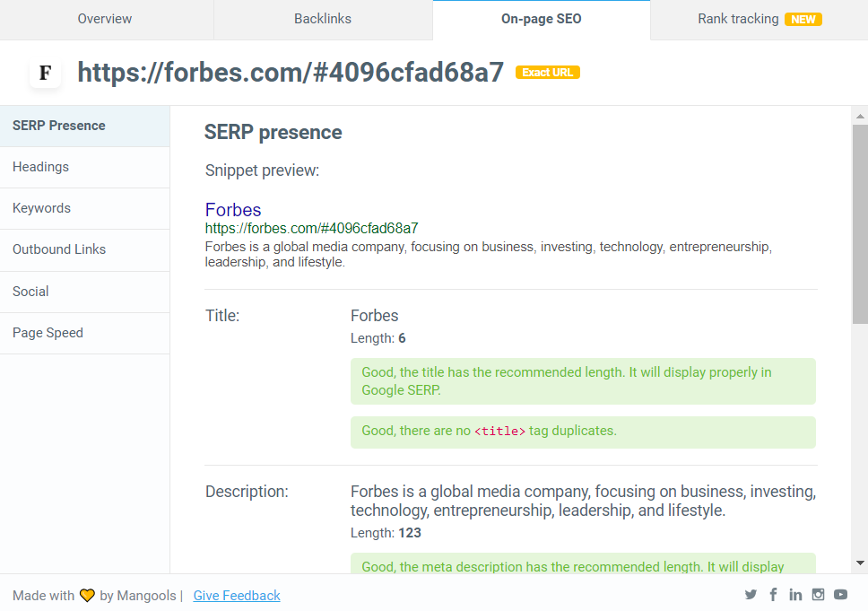Open Outbound Links section
This screenshot has width=868, height=611.
pos(59,249)
